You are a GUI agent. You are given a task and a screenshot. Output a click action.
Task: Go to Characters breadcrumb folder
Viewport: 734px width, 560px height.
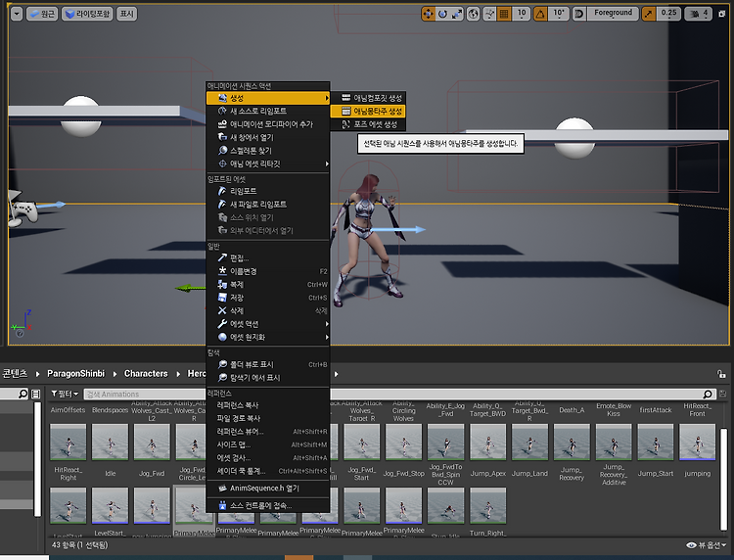point(146,373)
